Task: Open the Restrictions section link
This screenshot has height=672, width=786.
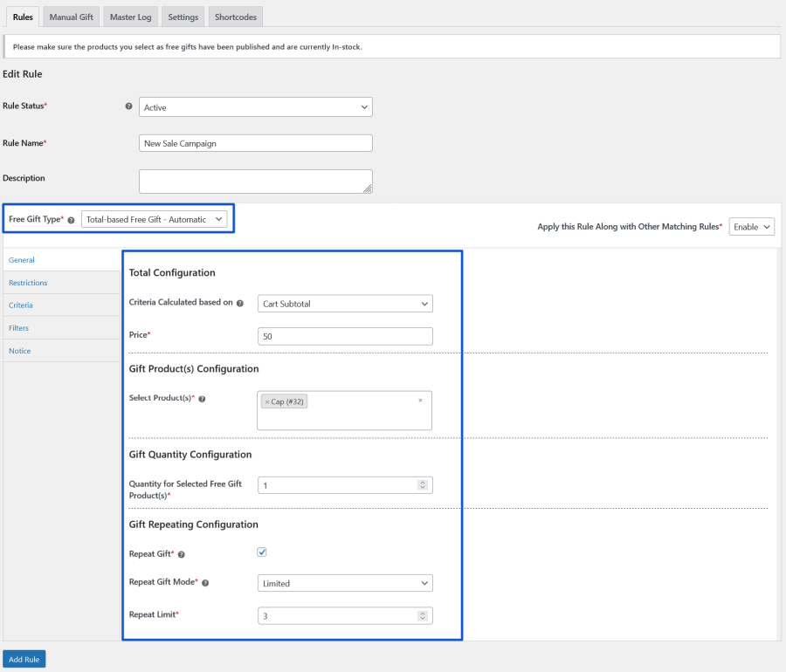Action: point(28,283)
